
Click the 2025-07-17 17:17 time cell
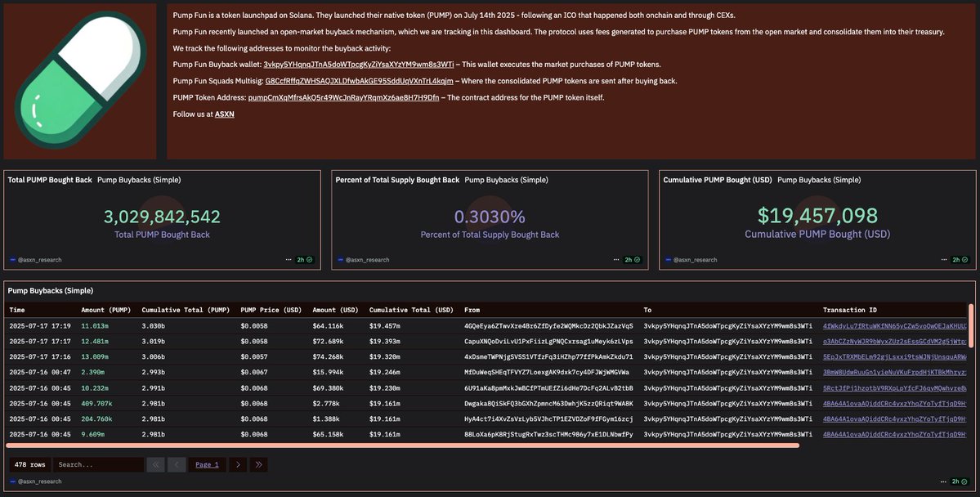[40, 342]
